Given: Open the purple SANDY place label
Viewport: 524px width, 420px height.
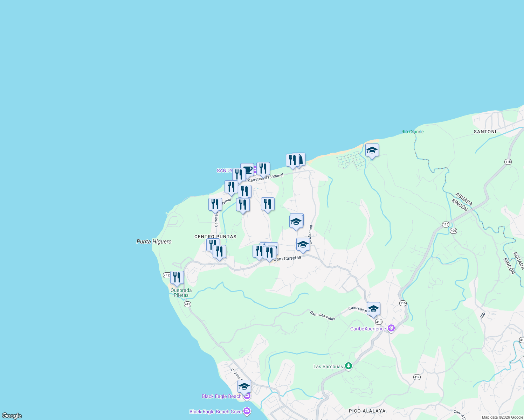Looking at the screenshot, I should click(224, 170).
